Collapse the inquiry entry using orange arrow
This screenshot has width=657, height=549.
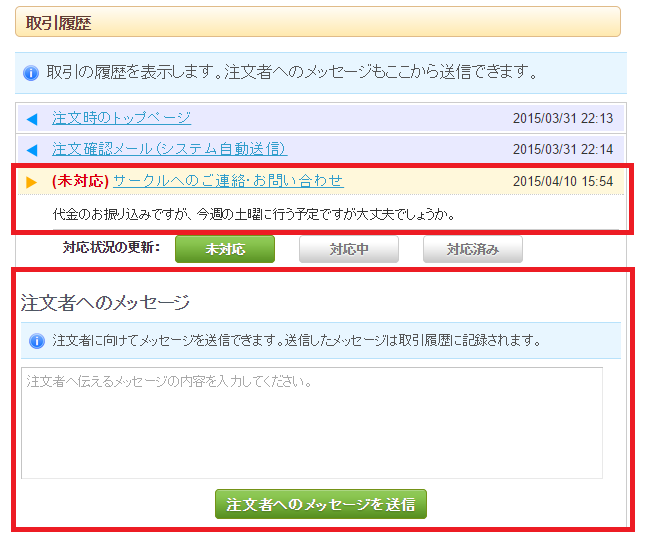click(32, 181)
